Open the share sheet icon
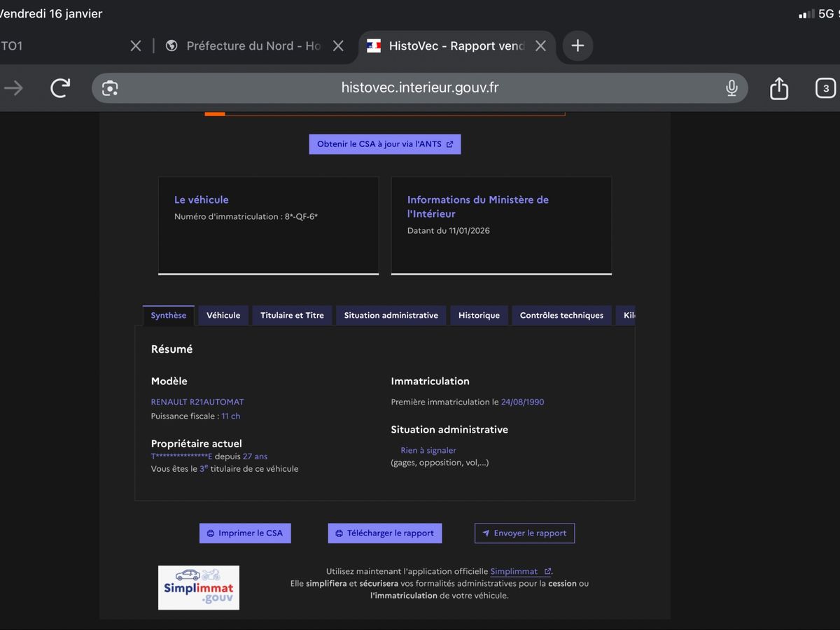 778,88
